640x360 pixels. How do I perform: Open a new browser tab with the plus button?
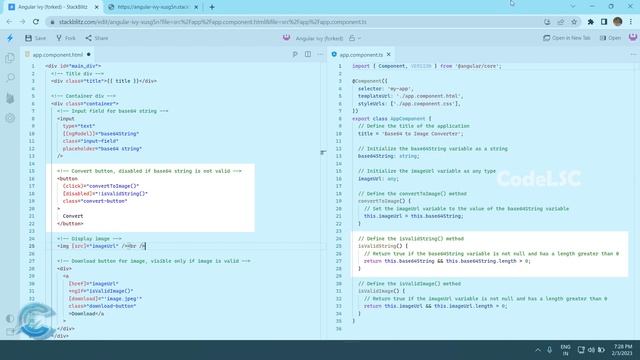point(212,7)
